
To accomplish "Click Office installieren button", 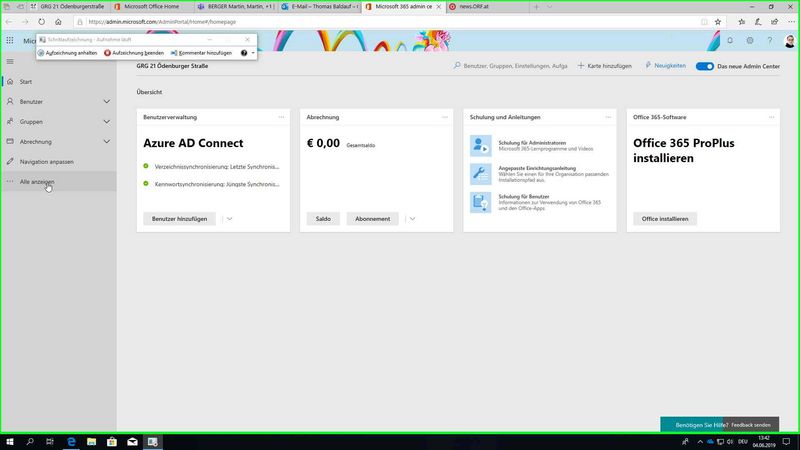I will point(665,219).
